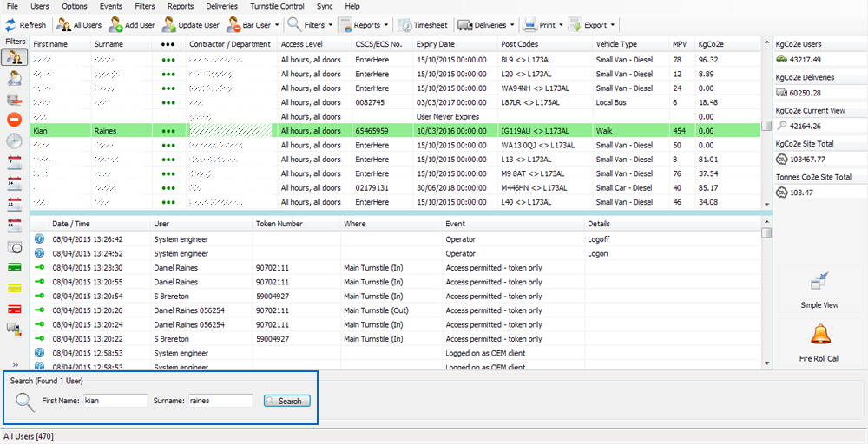Click the clock filter in sidebar

[x=15, y=140]
